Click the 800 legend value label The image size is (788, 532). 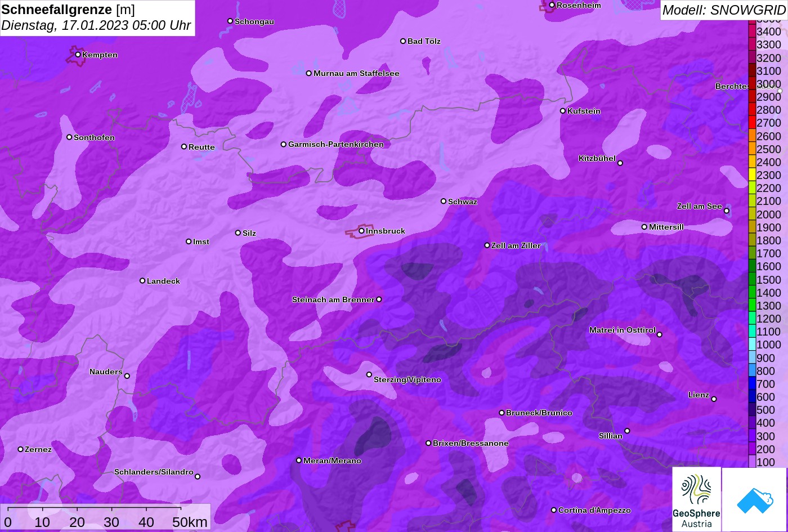click(x=766, y=371)
